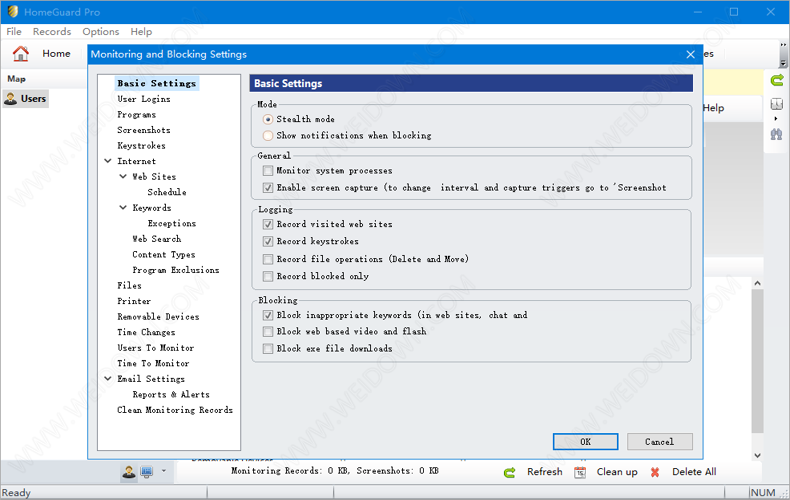Click Home toolbar button label

coord(56,53)
